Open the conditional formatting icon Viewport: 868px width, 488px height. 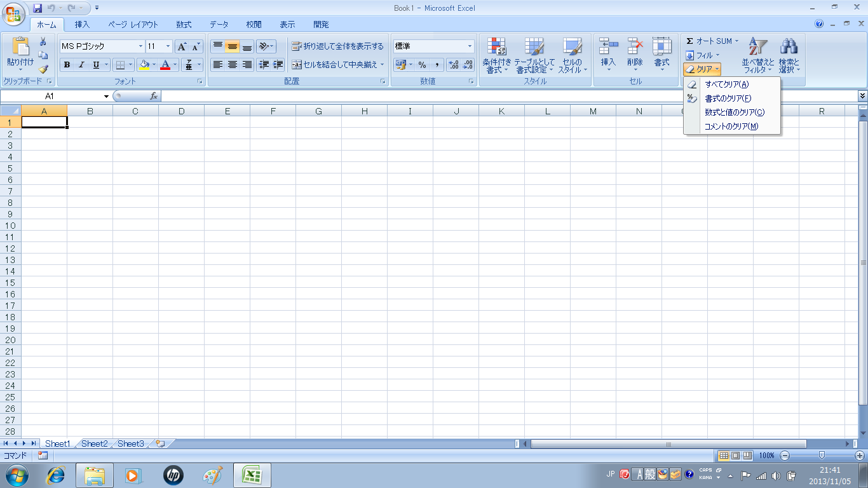tap(496, 47)
